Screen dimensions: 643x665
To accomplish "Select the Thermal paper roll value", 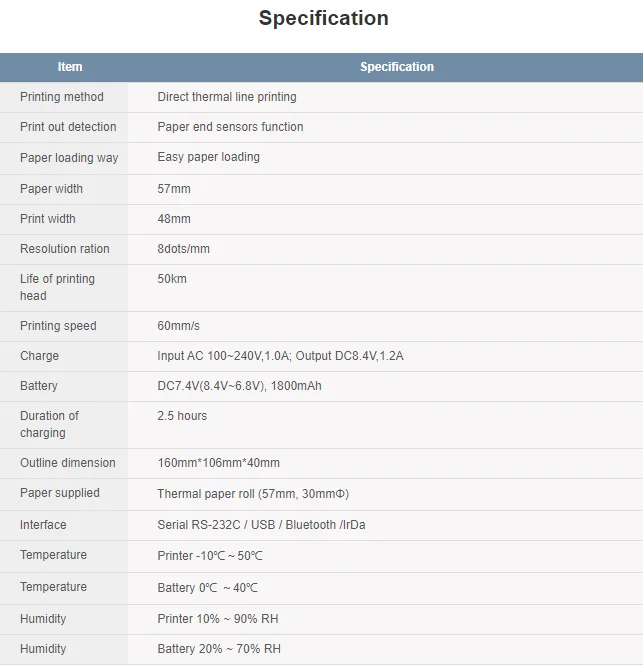I will click(253, 494).
